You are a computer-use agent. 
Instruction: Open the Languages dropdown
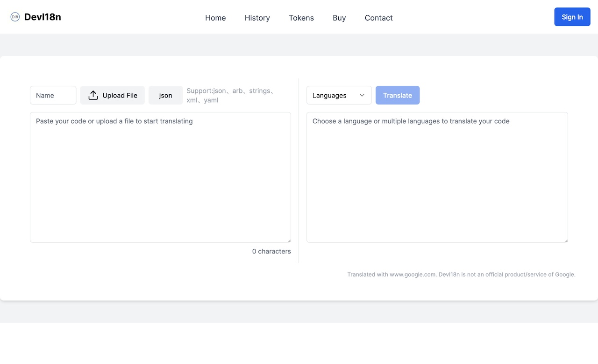click(x=339, y=95)
